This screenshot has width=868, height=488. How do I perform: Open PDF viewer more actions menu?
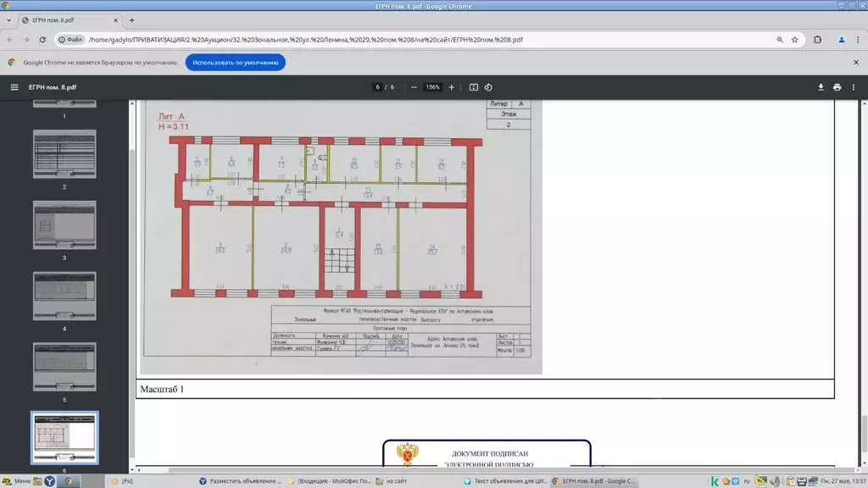(x=854, y=87)
